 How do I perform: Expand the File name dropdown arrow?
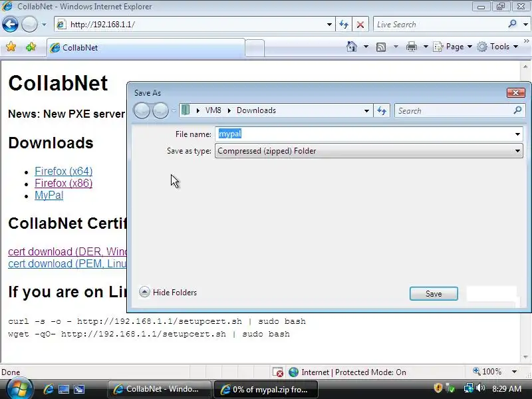point(517,134)
